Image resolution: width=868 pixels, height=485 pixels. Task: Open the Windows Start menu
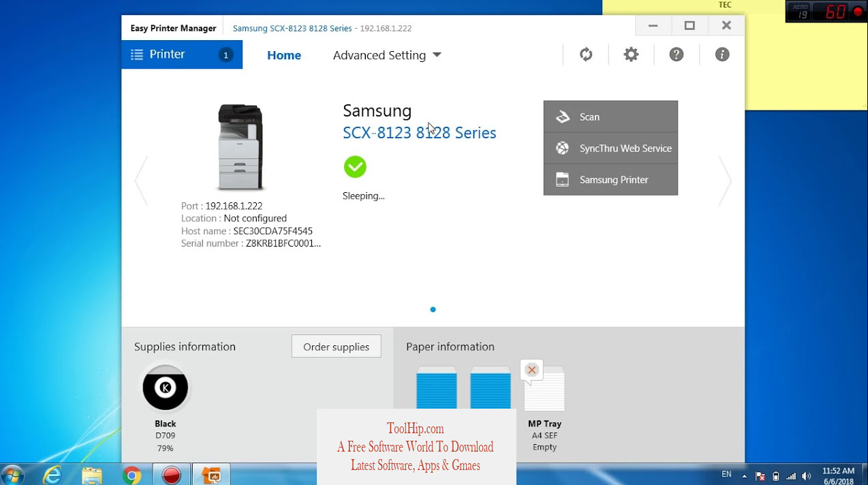click(13, 474)
